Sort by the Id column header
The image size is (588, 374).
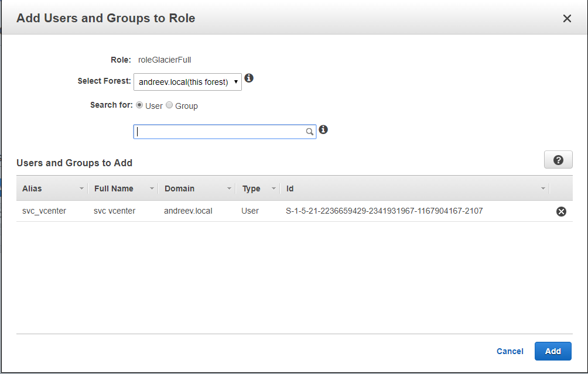click(290, 188)
